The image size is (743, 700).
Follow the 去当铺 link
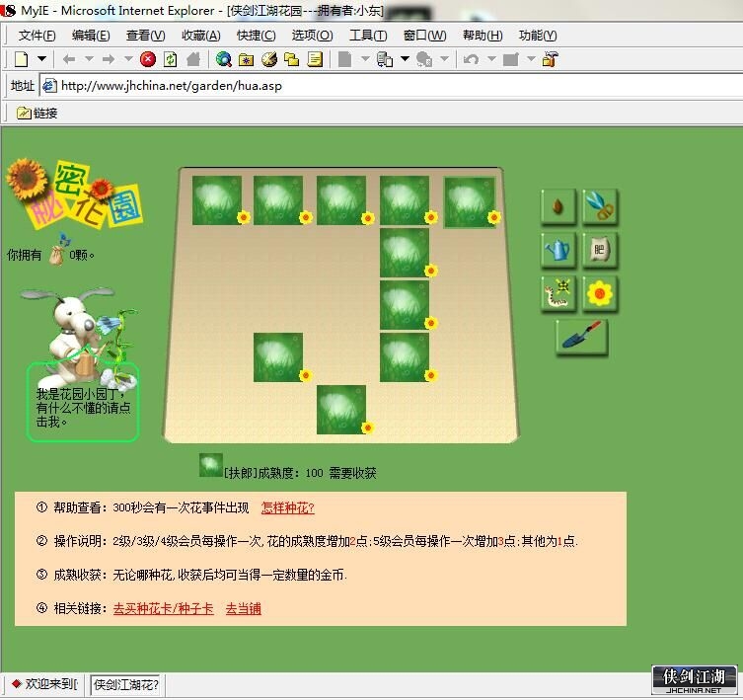tap(243, 608)
